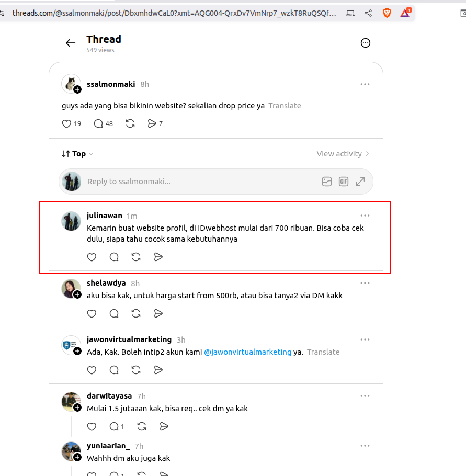
Task: Open the more menu on julinawan's reply
Action: click(x=365, y=216)
